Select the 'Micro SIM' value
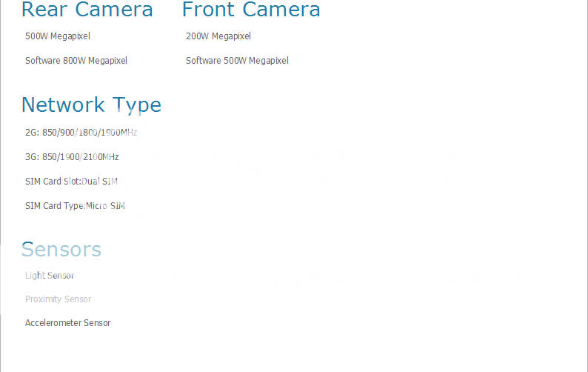Viewport: 588px width, 372px height. 105,206
